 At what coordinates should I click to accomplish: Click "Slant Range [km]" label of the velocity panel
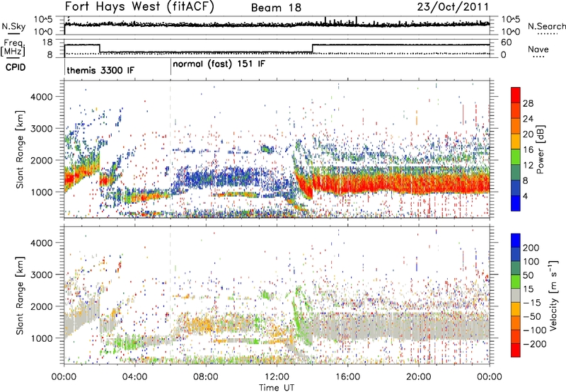[20, 295]
